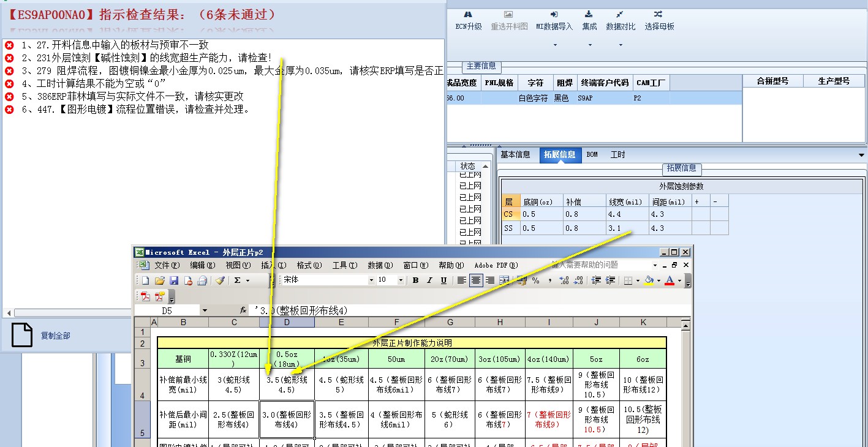Screen dimensions: 868x447
Task: Click the insert function fx icon
Action: pyautogui.click(x=243, y=310)
